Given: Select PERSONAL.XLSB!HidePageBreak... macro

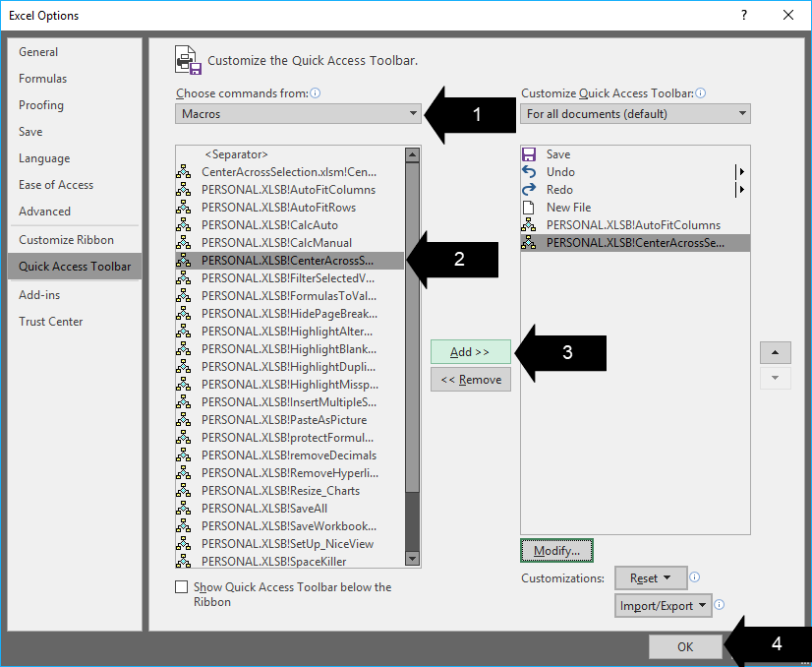Looking at the screenshot, I should (289, 314).
